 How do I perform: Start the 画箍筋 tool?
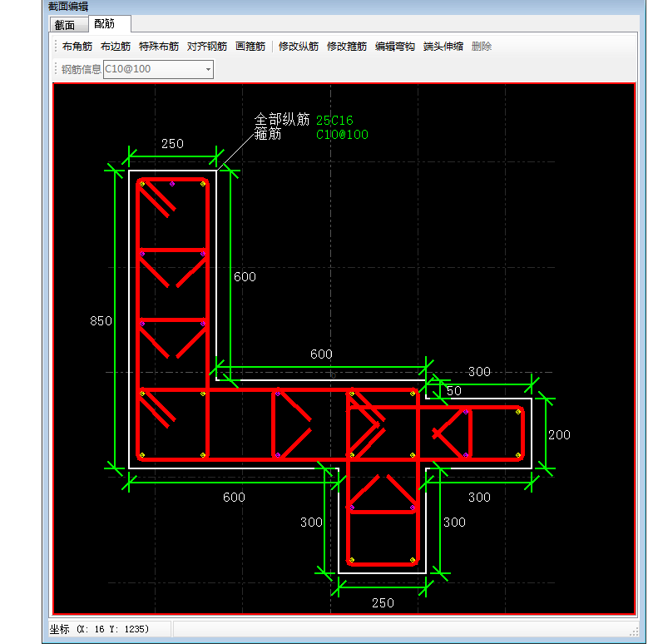pos(250,47)
